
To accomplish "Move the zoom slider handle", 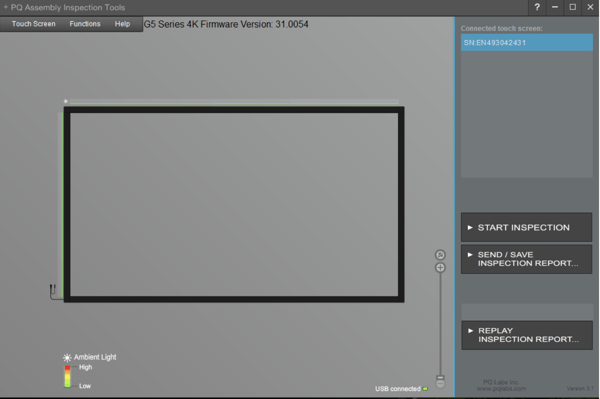I will 440,378.
